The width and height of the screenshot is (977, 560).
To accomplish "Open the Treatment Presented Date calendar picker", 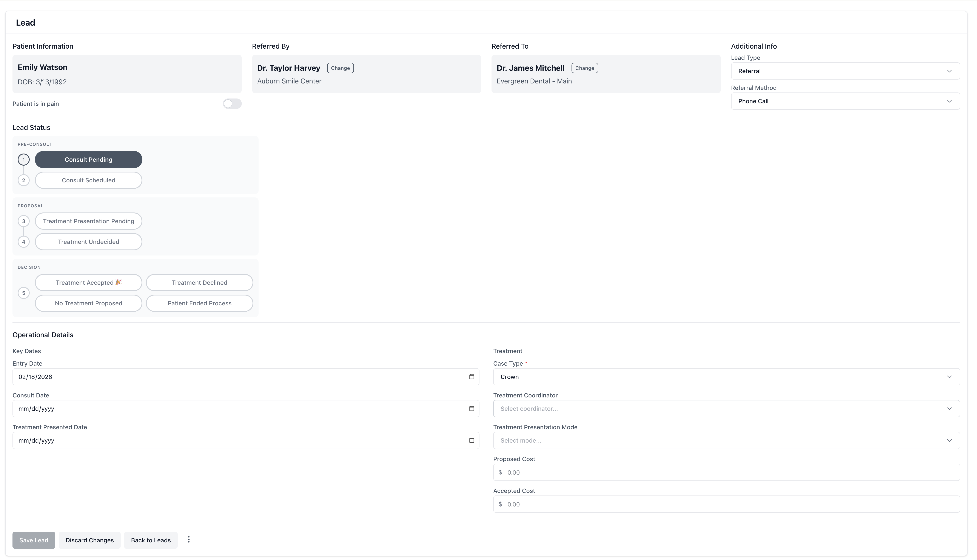I will click(x=471, y=440).
